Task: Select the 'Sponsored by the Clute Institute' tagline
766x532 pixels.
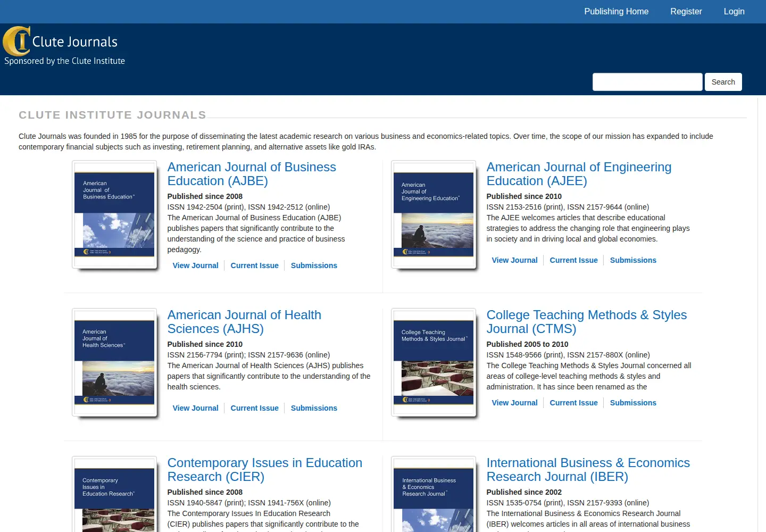Action: [64, 61]
